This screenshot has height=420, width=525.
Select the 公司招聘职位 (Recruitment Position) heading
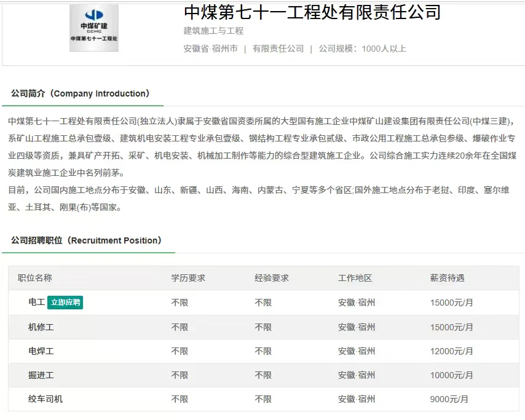point(87,240)
